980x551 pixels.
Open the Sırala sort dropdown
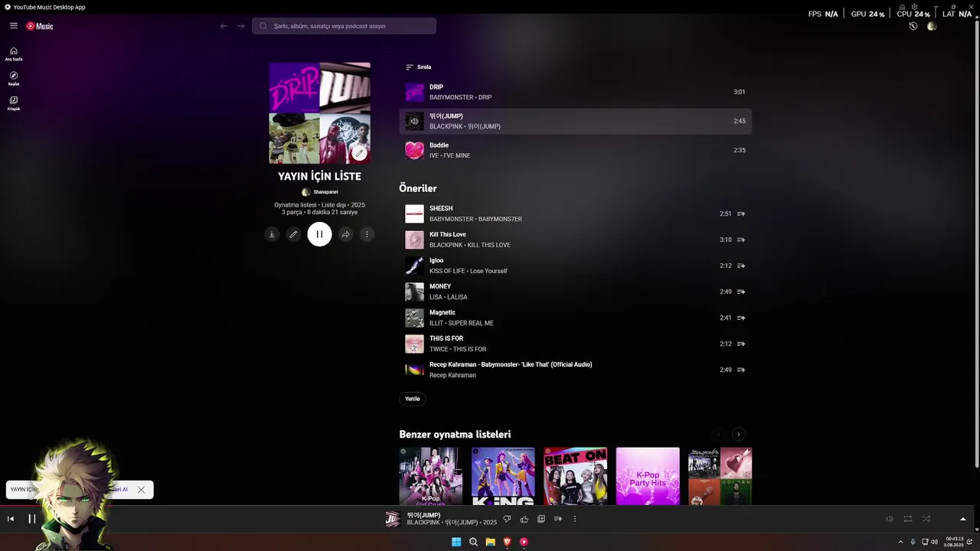coord(418,67)
